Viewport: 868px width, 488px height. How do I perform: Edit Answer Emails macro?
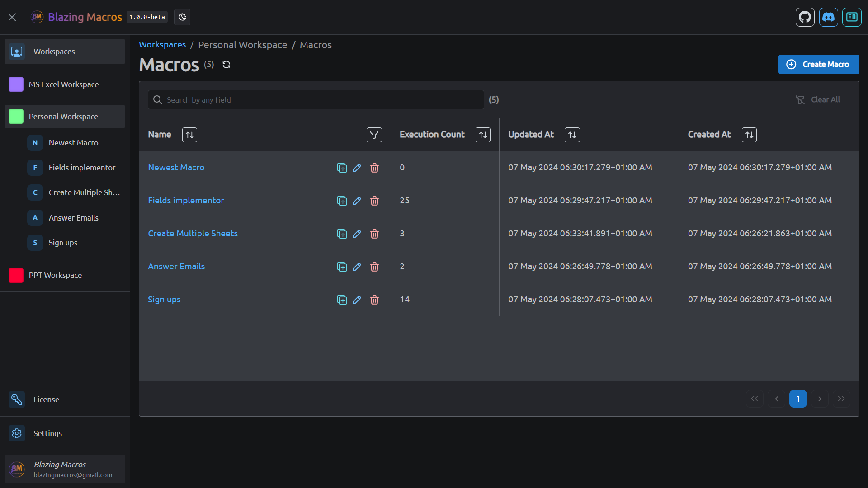point(357,267)
